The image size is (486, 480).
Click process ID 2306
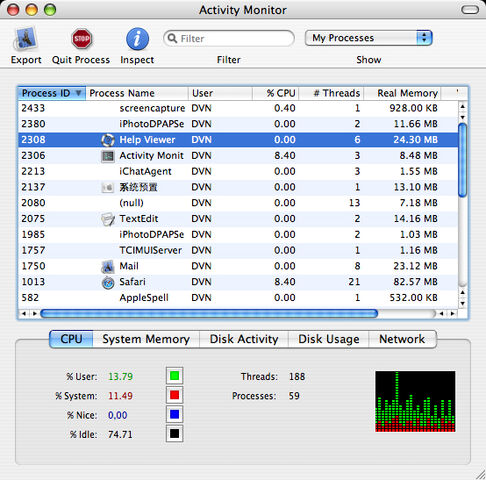(33, 156)
